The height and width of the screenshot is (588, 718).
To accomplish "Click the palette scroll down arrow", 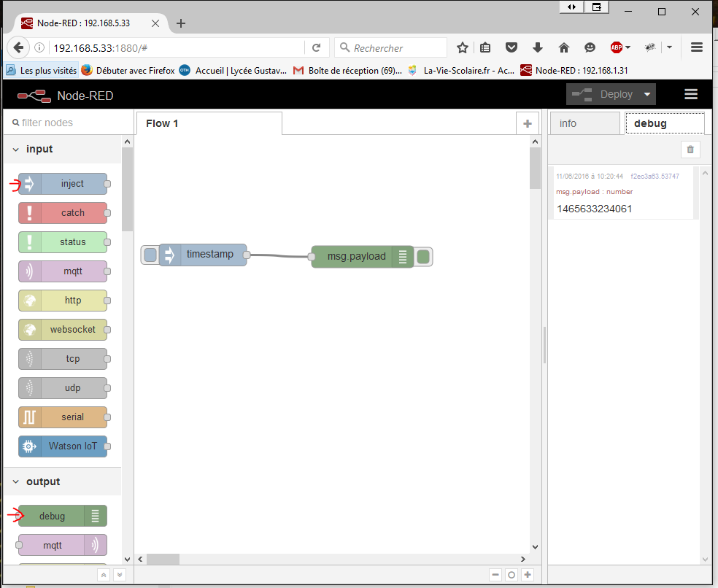I will (127, 559).
